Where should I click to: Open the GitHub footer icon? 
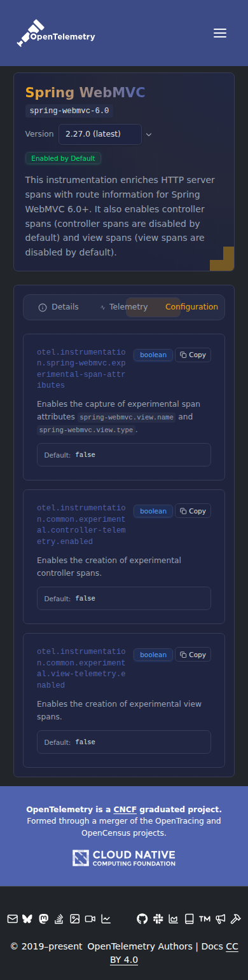click(x=142, y=918)
